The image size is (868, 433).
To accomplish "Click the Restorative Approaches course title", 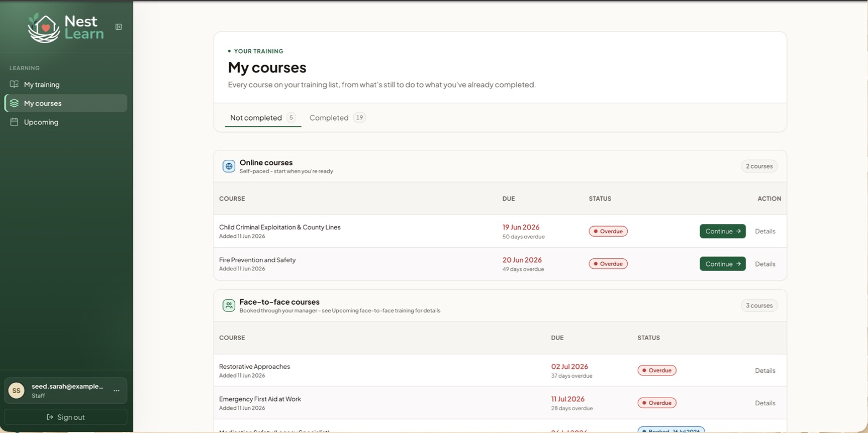I will pyautogui.click(x=255, y=367).
